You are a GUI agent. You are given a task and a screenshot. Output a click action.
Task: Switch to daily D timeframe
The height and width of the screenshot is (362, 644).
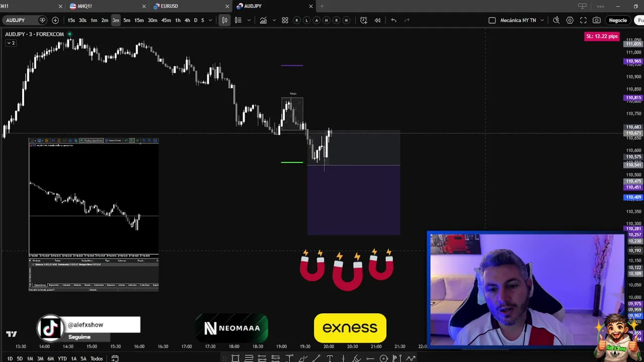(x=195, y=20)
